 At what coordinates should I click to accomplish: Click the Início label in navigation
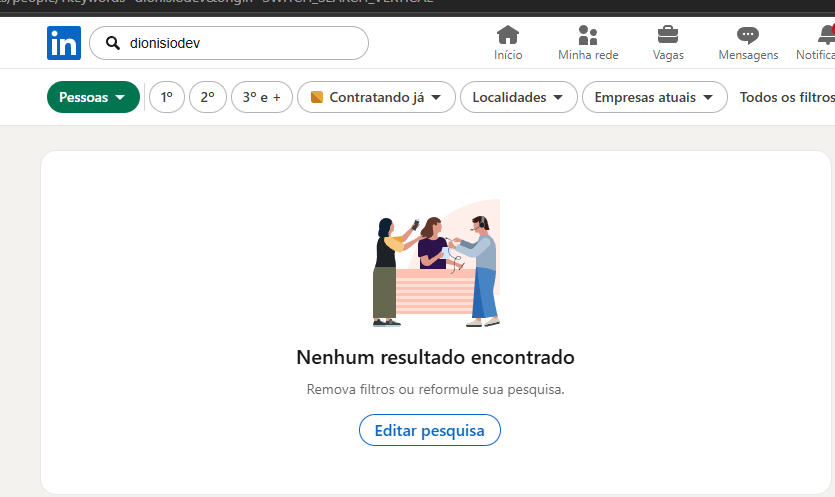click(x=508, y=55)
